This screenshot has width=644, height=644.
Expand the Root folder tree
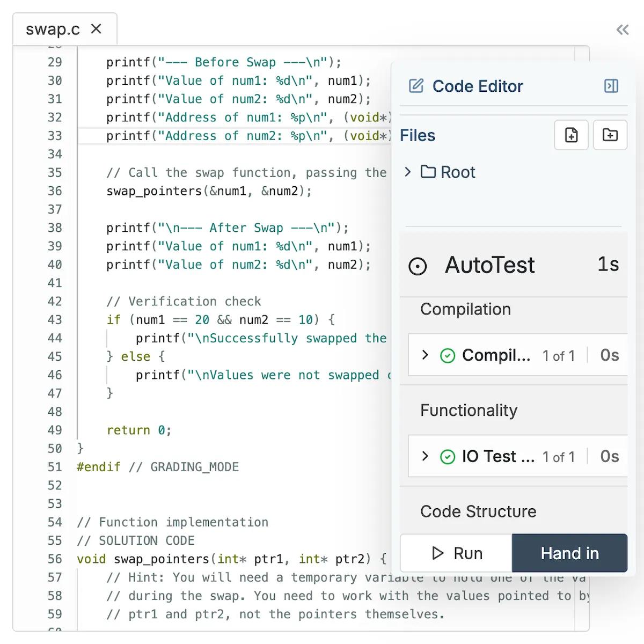(408, 172)
